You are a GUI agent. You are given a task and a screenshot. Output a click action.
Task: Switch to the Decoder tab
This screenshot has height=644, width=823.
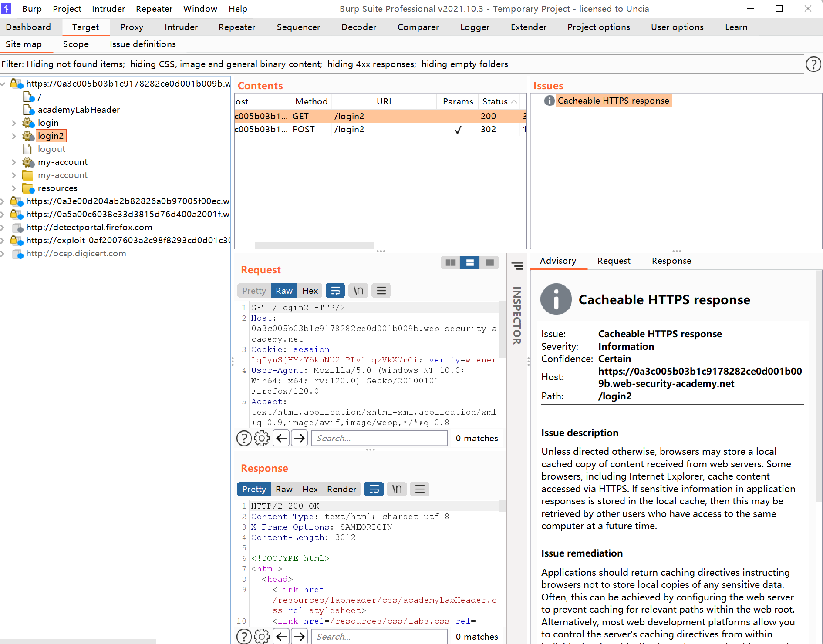click(x=359, y=27)
